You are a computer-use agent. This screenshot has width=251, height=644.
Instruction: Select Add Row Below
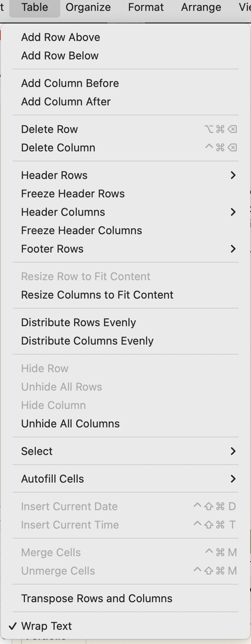[x=60, y=56]
